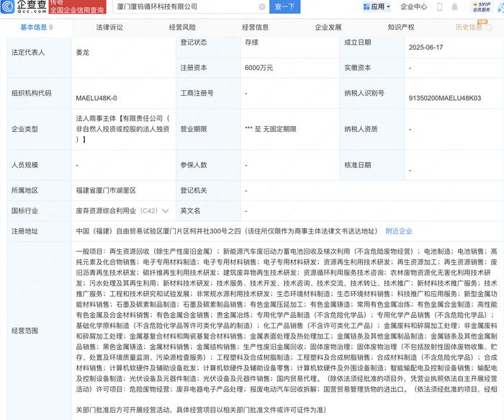Image resolution: width=504 pixels, height=420 pixels.
Task: Select taxpayer ID 91350200MAELU48K03
Action: coord(445,98)
